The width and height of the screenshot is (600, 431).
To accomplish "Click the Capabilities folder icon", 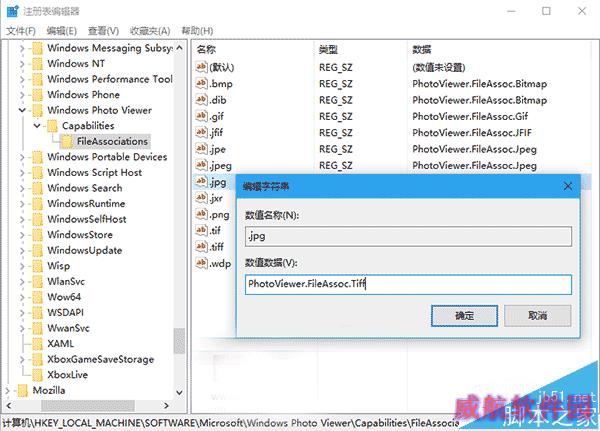I will coord(52,126).
